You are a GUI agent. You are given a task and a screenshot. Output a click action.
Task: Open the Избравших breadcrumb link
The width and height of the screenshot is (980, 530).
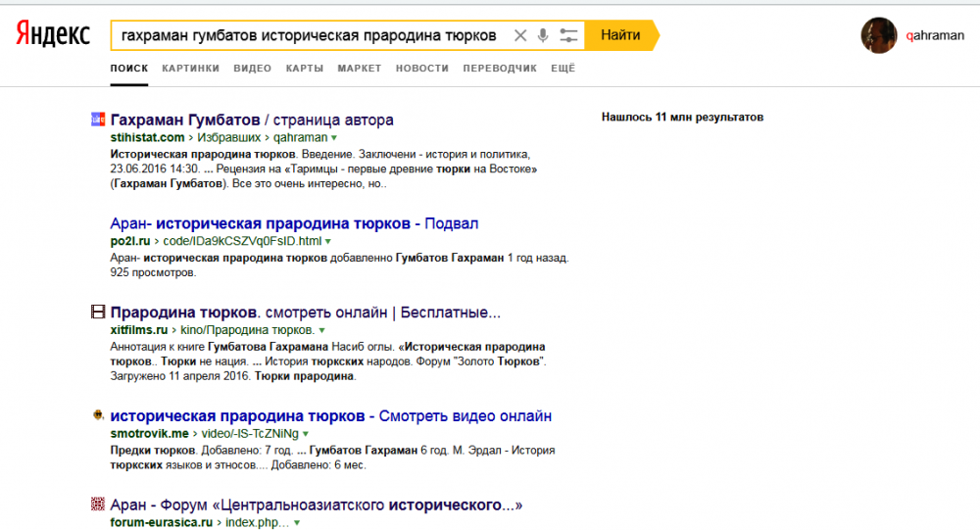(x=228, y=137)
